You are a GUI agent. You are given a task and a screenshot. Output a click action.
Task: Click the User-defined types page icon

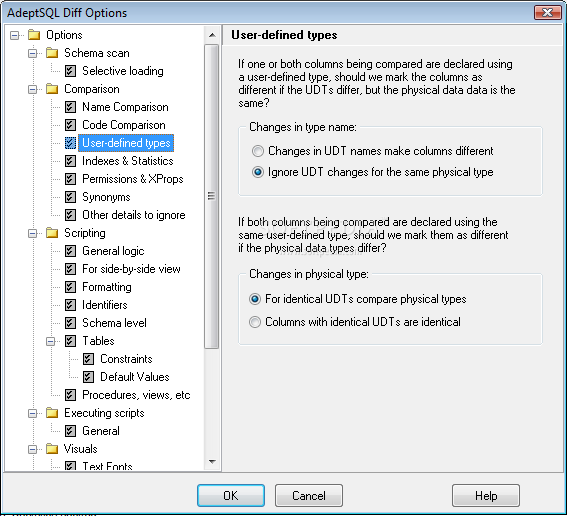[70, 143]
